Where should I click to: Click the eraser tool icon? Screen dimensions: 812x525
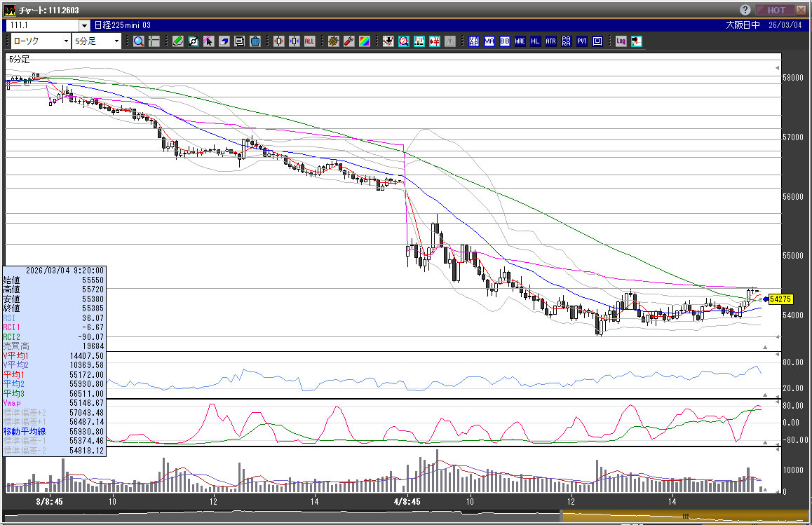(x=224, y=41)
